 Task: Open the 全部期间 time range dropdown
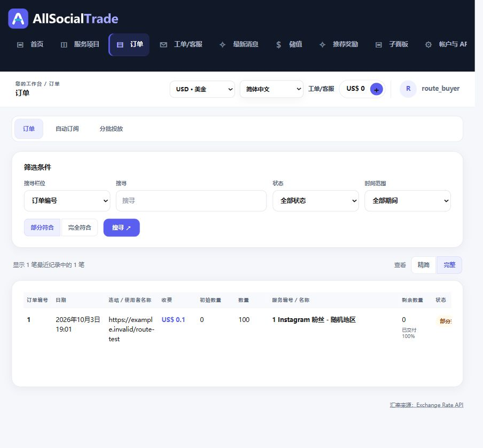(408, 201)
